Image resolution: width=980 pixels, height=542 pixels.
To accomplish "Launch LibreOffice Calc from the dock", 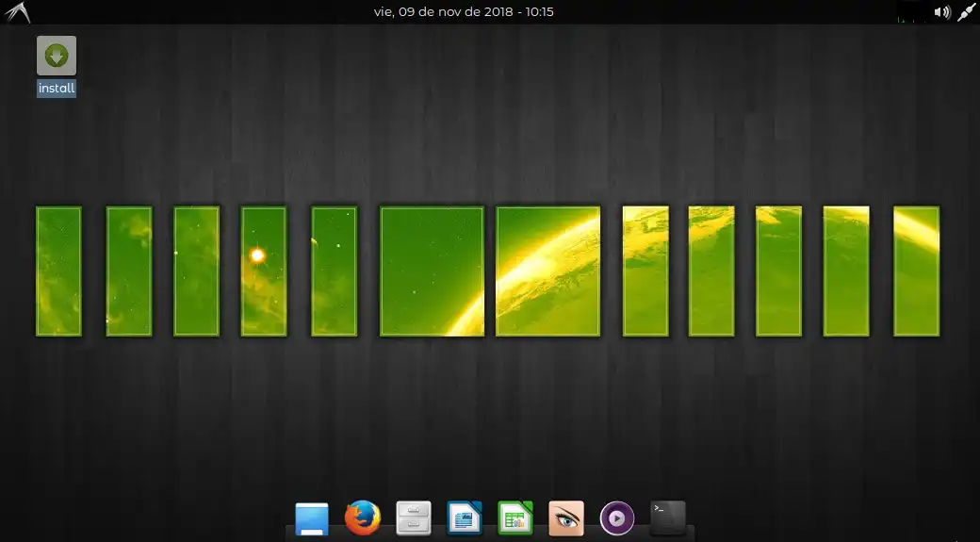I will (515, 518).
